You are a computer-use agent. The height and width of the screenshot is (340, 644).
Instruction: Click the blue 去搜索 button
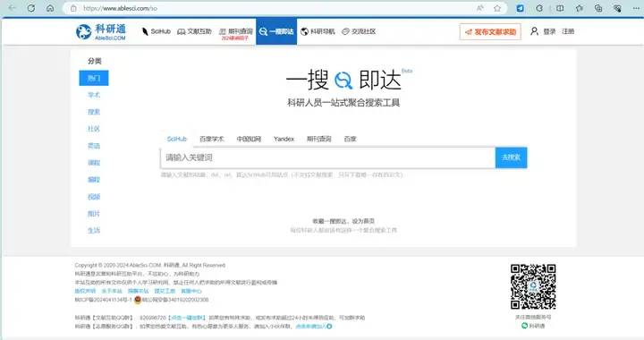(511, 157)
